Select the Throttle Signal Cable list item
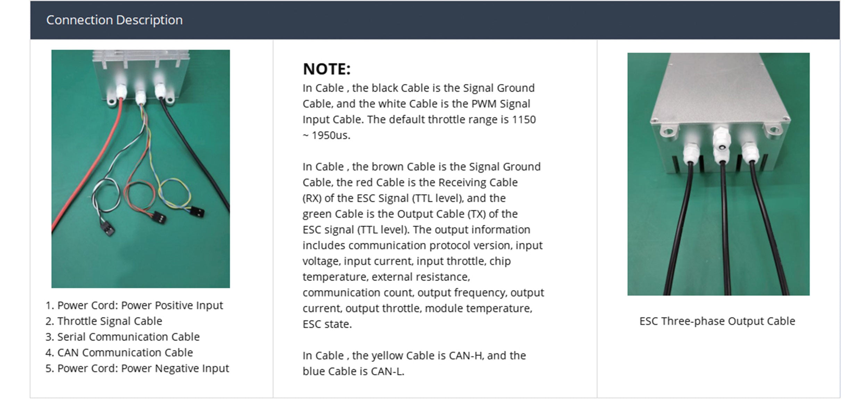868x416 pixels. (104, 321)
